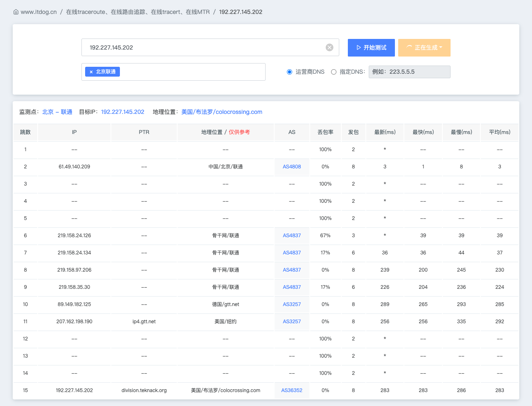Click the PTR column header
532x406 pixels.
144,132
